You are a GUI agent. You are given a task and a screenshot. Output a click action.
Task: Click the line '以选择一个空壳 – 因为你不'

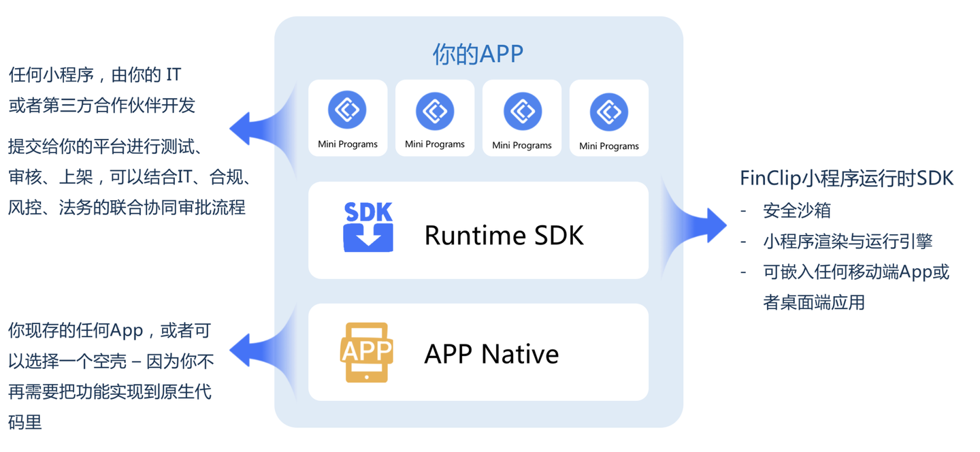(x=111, y=361)
